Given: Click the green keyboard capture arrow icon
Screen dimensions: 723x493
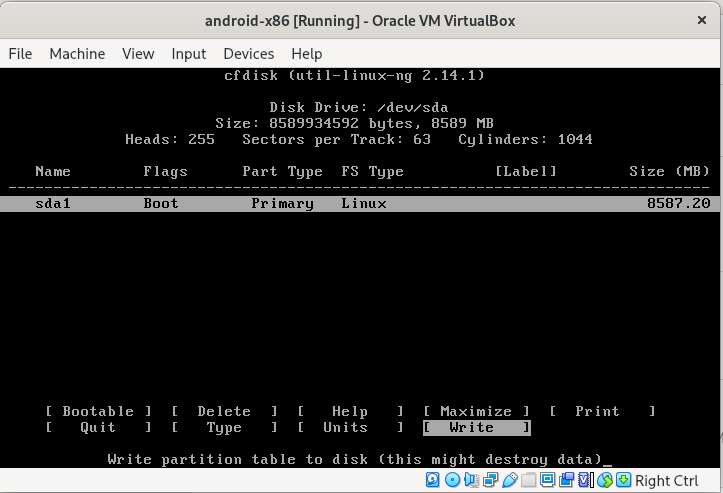Looking at the screenshot, I should [x=621, y=481].
